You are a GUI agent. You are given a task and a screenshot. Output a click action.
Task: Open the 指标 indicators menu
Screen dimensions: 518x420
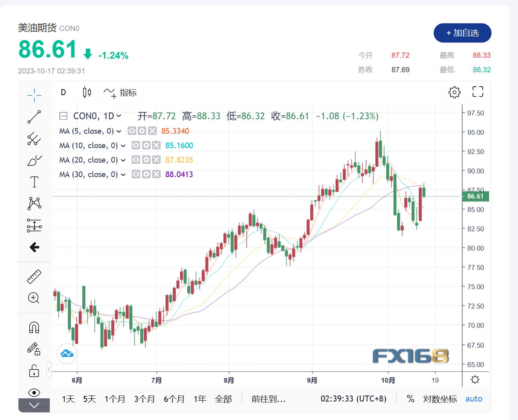pos(120,93)
